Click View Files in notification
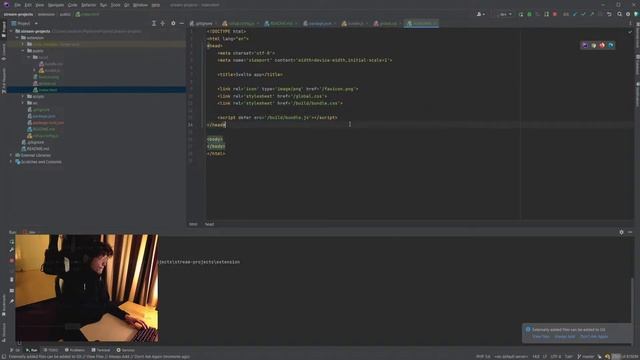Image resolution: width=640 pixels, height=360 pixels. pyautogui.click(x=541, y=336)
